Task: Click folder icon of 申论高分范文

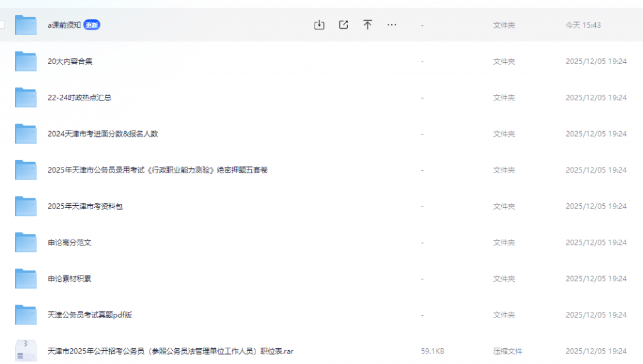Action: [x=26, y=242]
